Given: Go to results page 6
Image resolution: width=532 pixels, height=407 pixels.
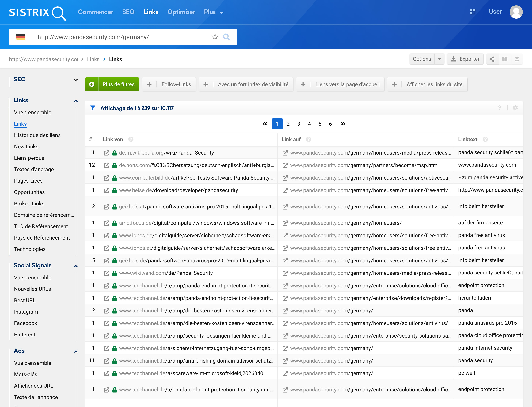Looking at the screenshot, I should 330,124.
